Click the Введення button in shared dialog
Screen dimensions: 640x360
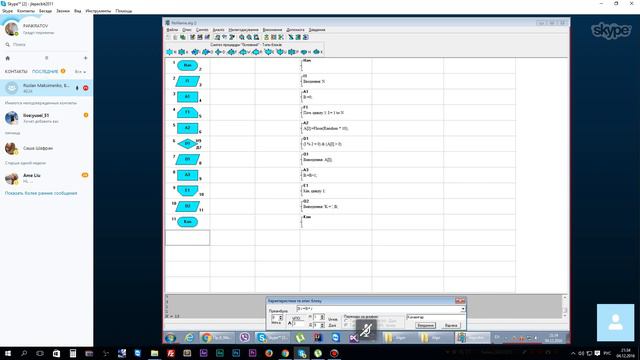pos(425,325)
